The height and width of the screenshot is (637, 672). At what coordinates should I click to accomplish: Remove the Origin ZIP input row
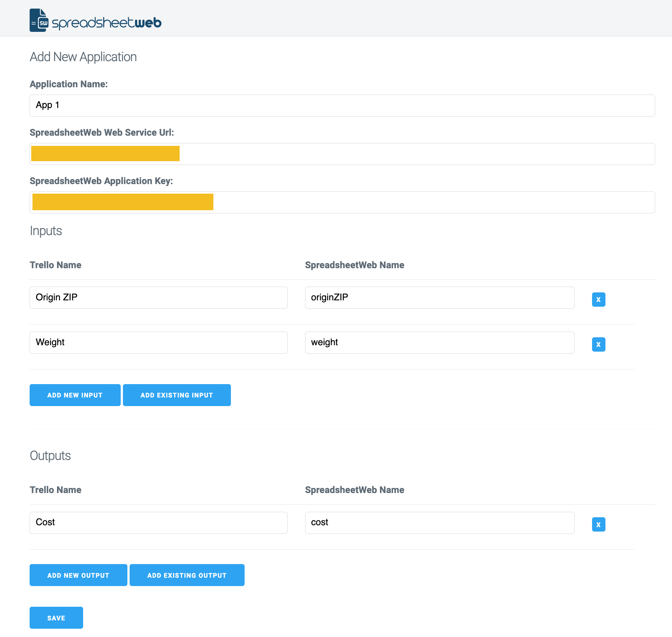tap(598, 299)
